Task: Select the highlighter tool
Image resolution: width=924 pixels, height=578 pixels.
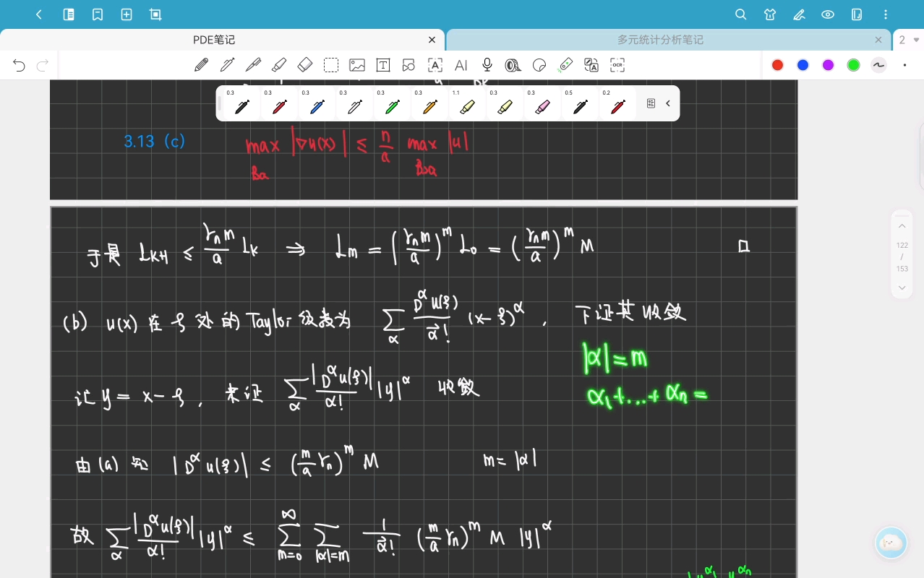Action: 279,65
